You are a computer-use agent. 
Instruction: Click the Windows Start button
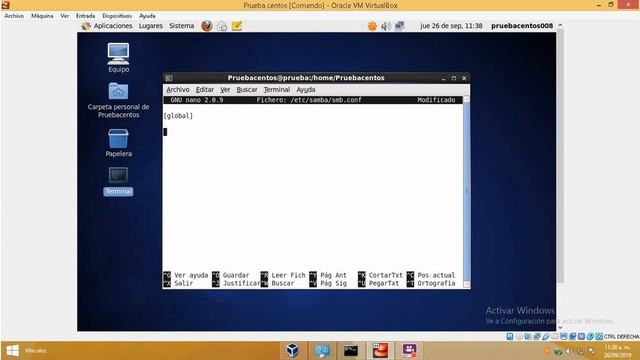click(x=12, y=351)
